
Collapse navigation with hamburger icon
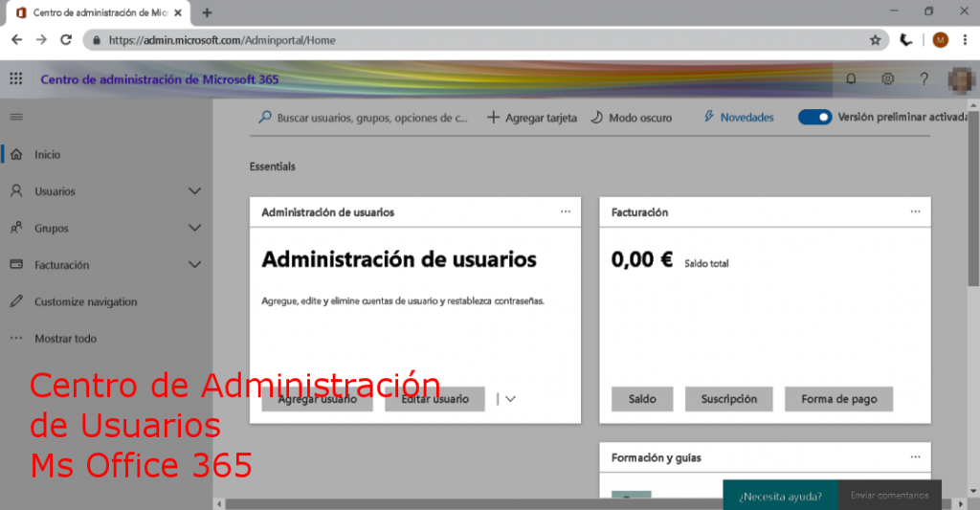pos(16,117)
